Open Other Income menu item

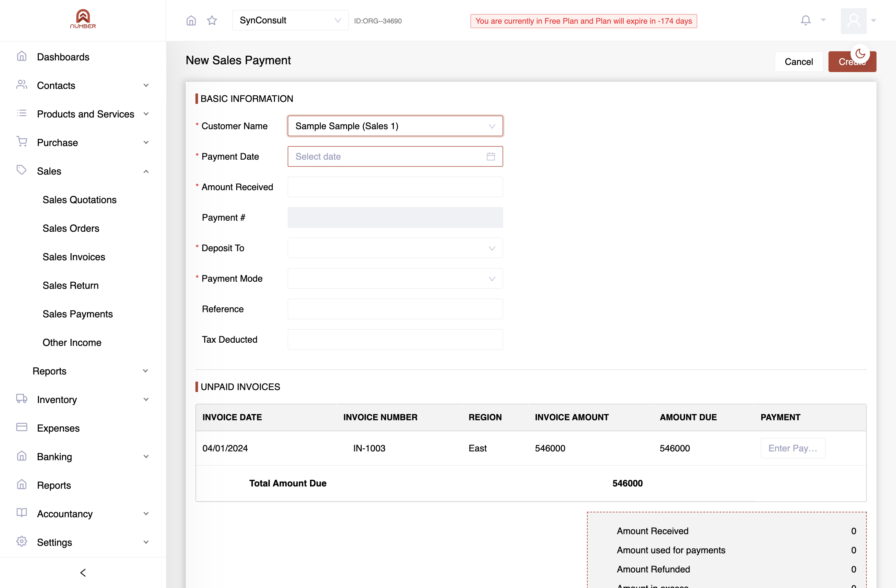click(x=72, y=343)
